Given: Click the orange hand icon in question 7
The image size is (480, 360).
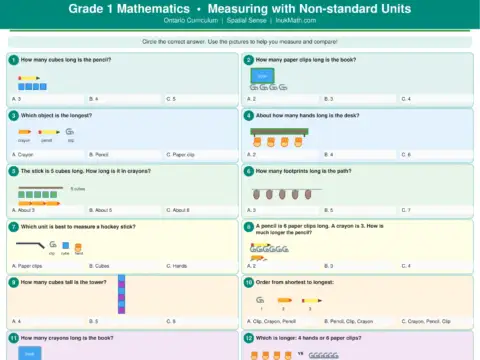Looking at the screenshot, I should (78, 247).
